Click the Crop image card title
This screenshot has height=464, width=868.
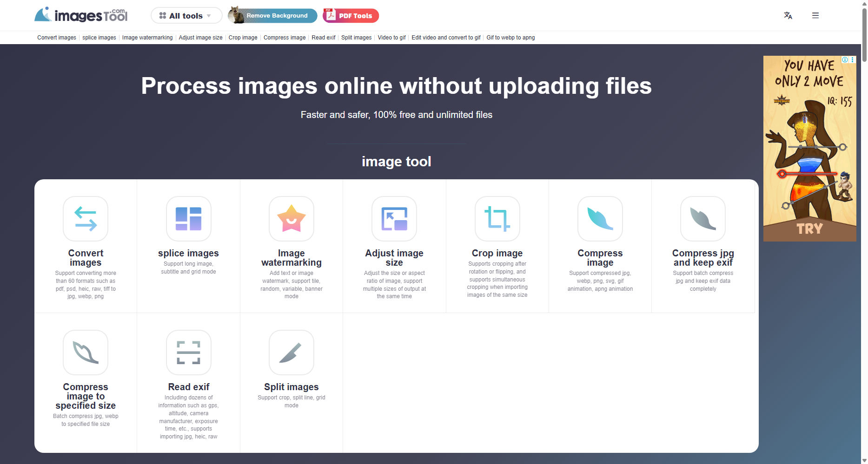coord(497,253)
